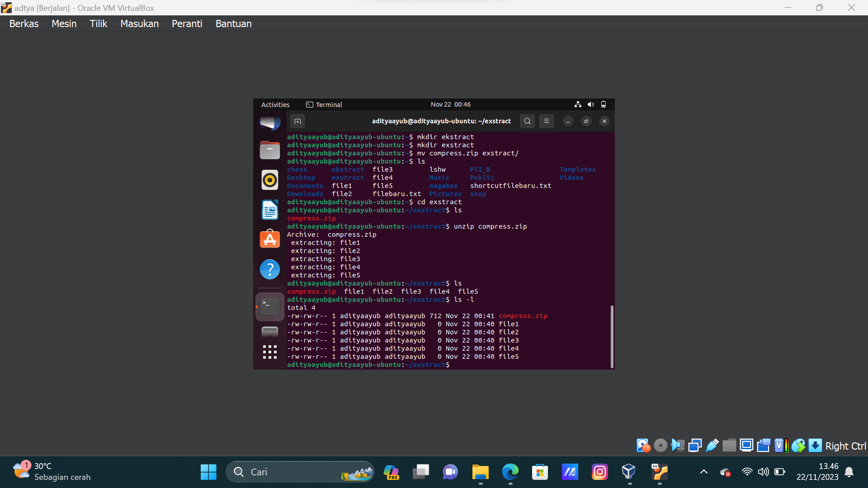Click VirtualBox audio status icon

tap(678, 446)
